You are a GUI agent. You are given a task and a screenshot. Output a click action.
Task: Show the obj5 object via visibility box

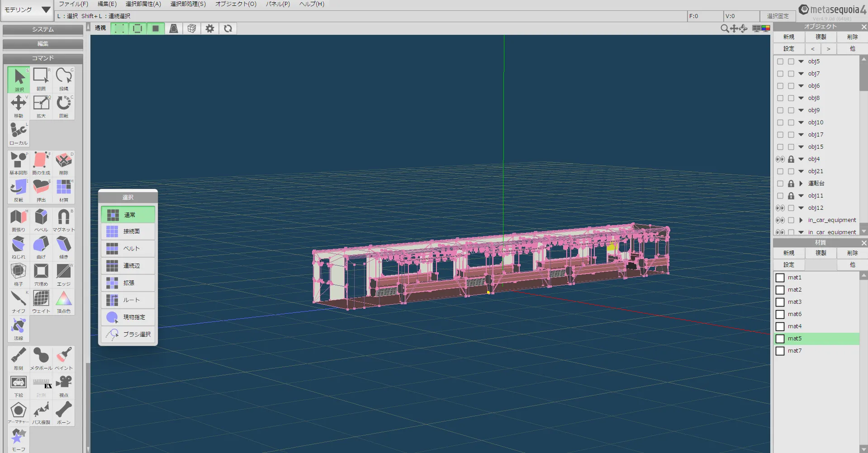click(x=780, y=61)
